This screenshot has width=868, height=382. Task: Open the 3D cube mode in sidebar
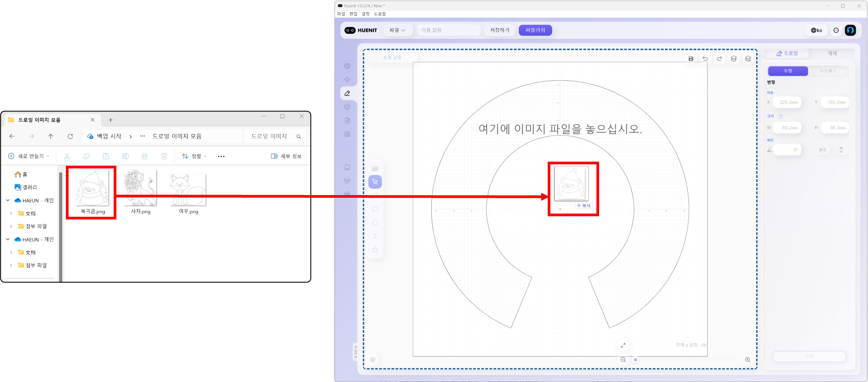click(347, 107)
